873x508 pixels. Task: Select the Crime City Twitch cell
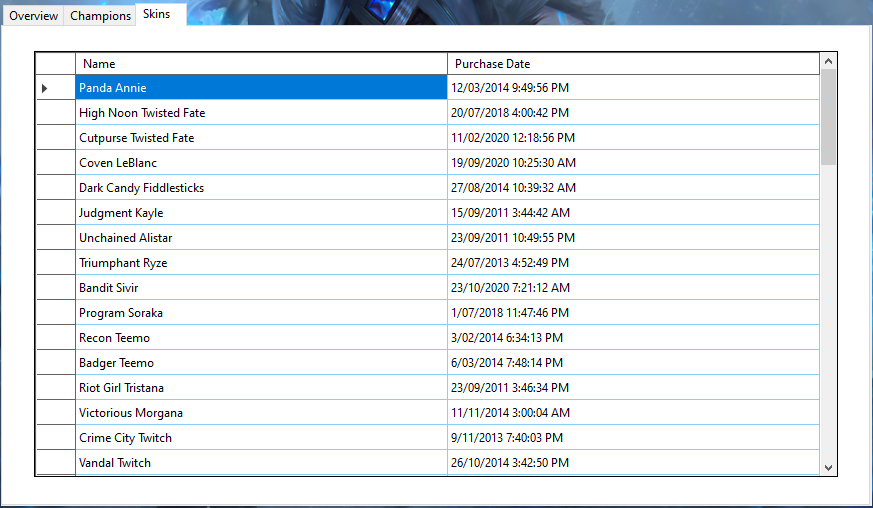coord(261,438)
